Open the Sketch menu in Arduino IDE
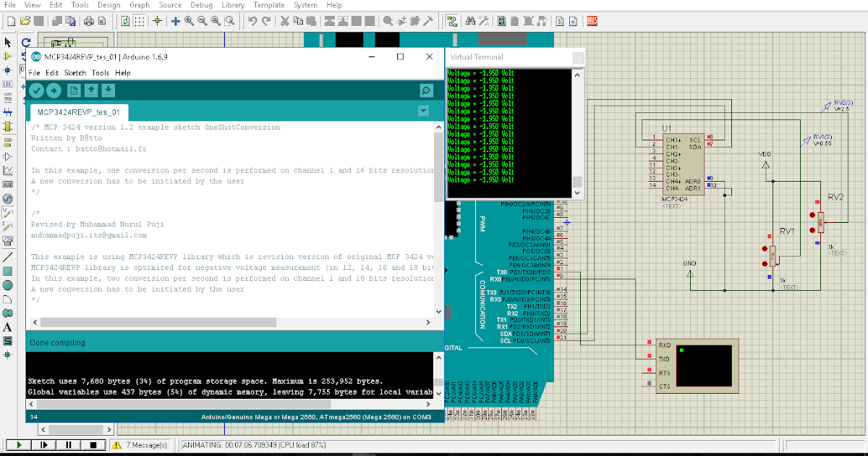This screenshot has width=868, height=456. [75, 72]
